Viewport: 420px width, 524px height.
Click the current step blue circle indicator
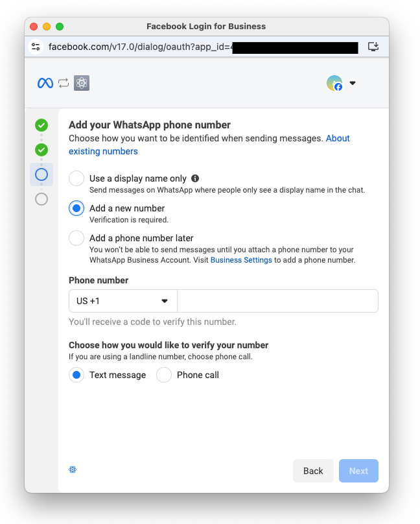coord(41,174)
